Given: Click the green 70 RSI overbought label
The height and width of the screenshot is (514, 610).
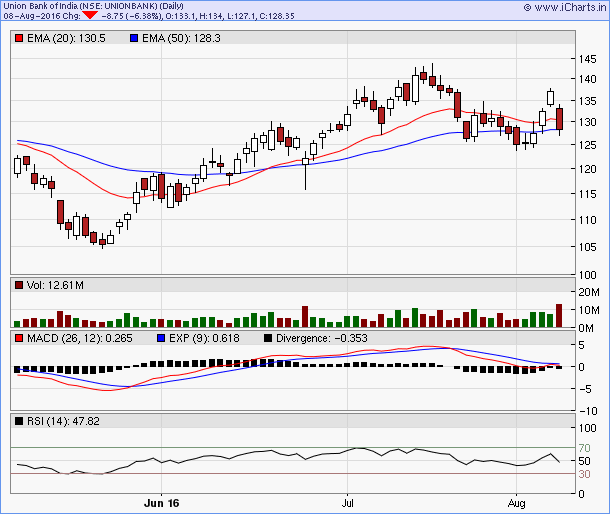Looking at the screenshot, I should [584, 448].
